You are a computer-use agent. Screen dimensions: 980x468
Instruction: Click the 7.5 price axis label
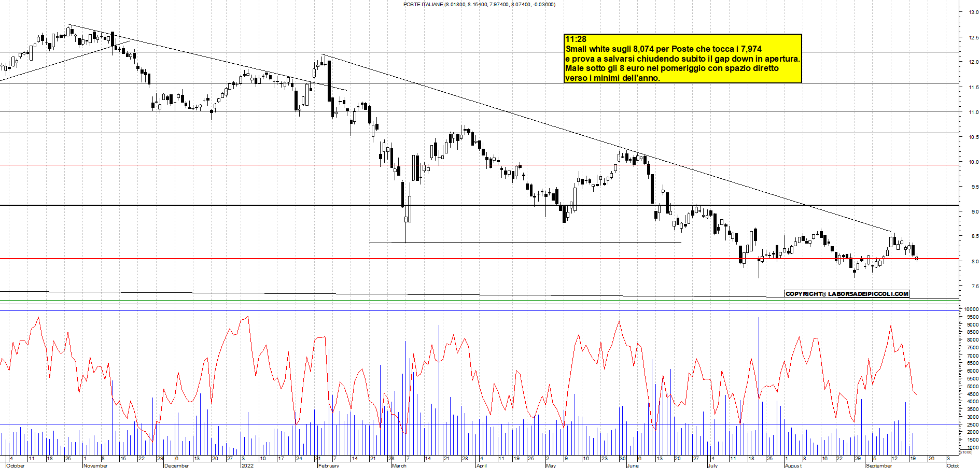coord(975,287)
